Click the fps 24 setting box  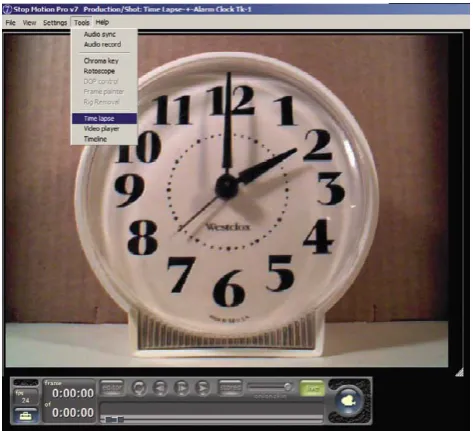[26, 397]
